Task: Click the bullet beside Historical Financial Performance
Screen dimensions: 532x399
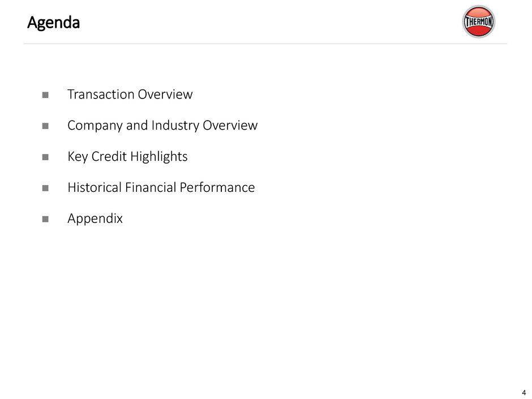Action: click(45, 188)
